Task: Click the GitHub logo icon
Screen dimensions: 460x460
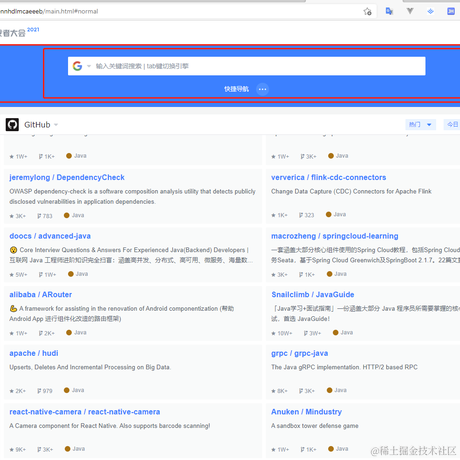Action: (x=12, y=125)
